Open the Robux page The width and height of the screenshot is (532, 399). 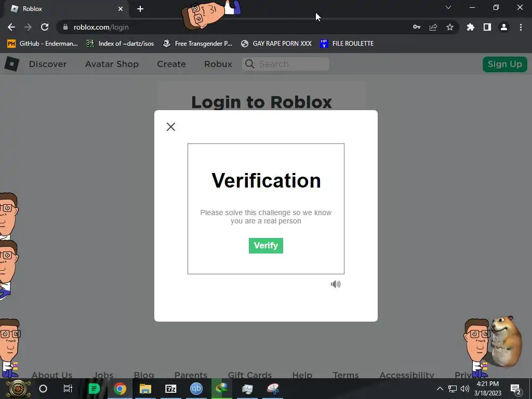pyautogui.click(x=218, y=64)
